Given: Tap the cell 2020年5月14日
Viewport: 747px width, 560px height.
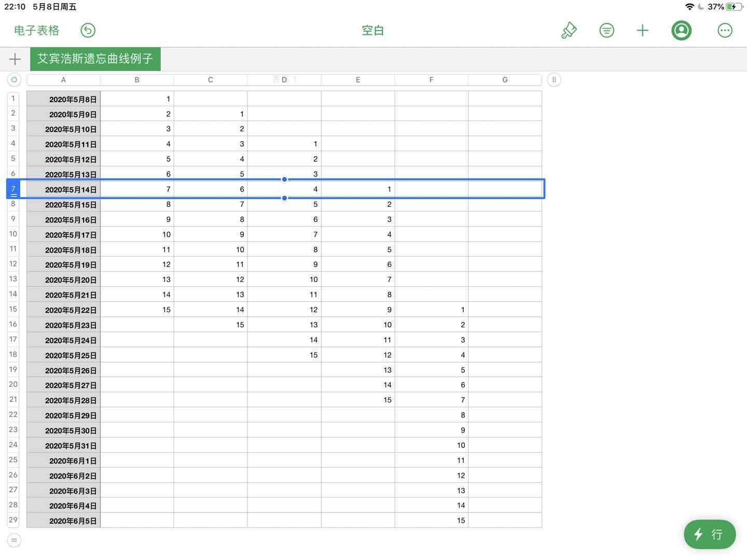Looking at the screenshot, I should point(63,189).
